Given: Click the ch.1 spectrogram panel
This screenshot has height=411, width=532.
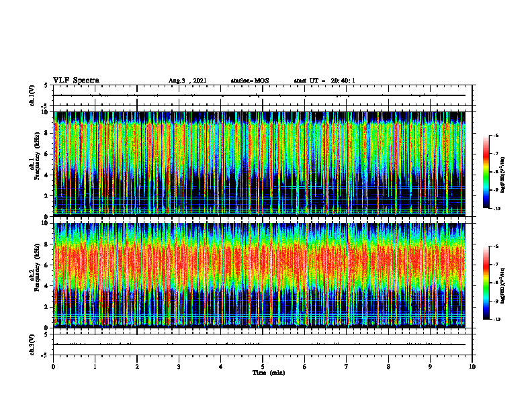Looking at the screenshot, I should 259,164.
